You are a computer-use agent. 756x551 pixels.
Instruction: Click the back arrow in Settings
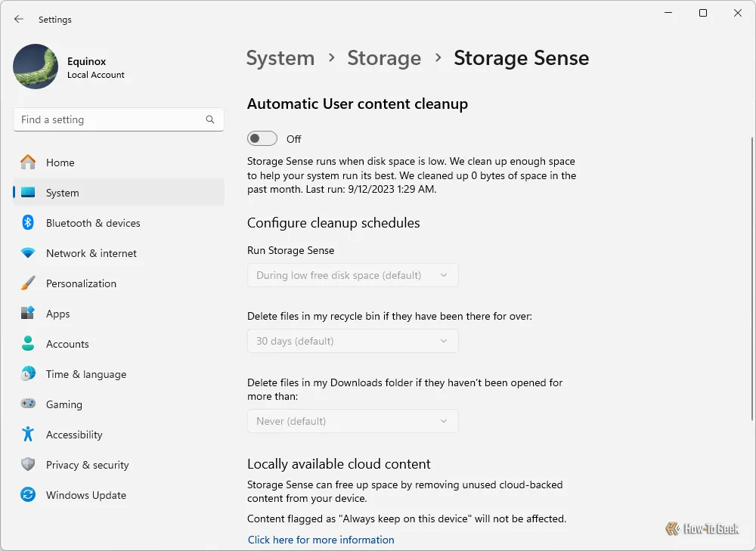coord(19,20)
